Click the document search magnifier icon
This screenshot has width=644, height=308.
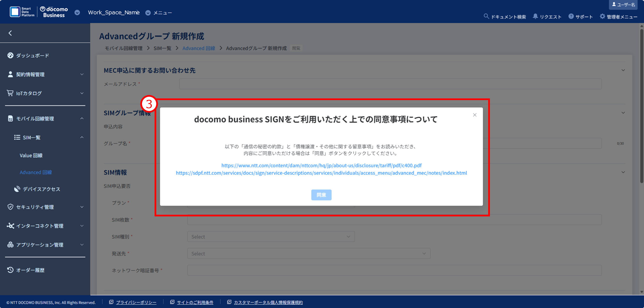[x=486, y=16]
